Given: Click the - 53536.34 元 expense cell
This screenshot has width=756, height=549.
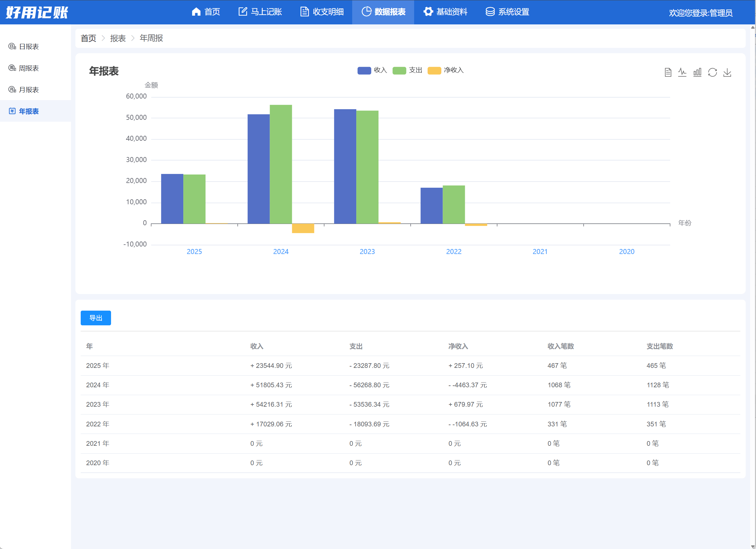Looking at the screenshot, I should pos(369,404).
